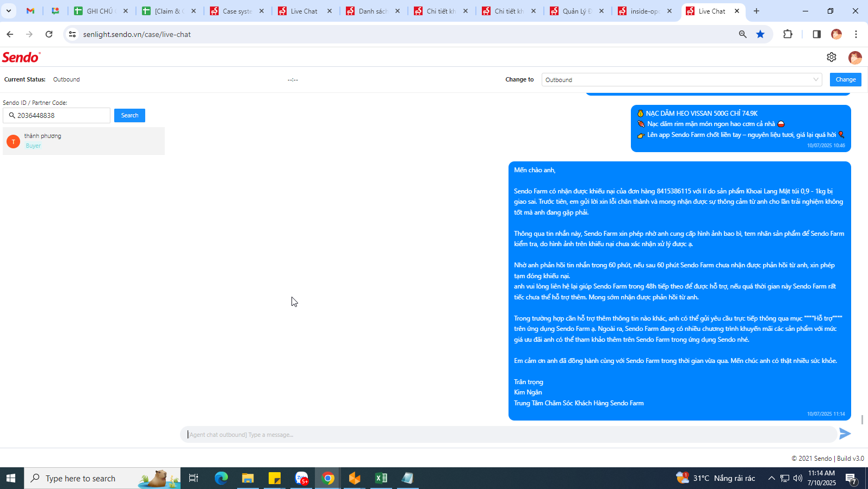Click the address bar URL
868x489 pixels.
pyautogui.click(x=137, y=34)
